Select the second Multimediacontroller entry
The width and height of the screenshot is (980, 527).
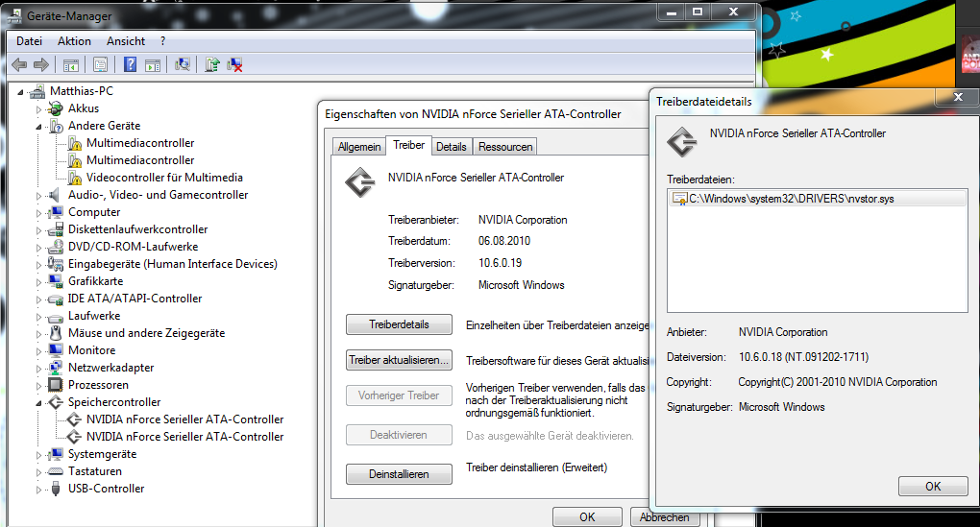click(x=140, y=160)
